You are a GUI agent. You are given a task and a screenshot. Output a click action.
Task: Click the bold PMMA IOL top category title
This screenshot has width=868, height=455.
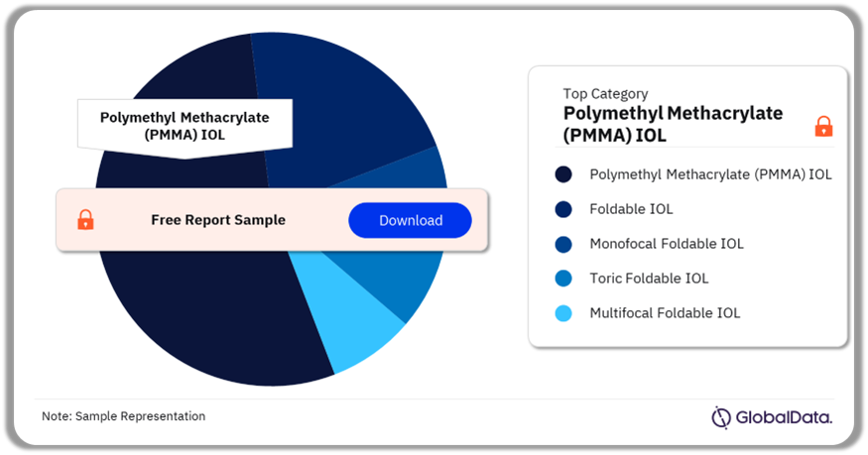(x=673, y=124)
